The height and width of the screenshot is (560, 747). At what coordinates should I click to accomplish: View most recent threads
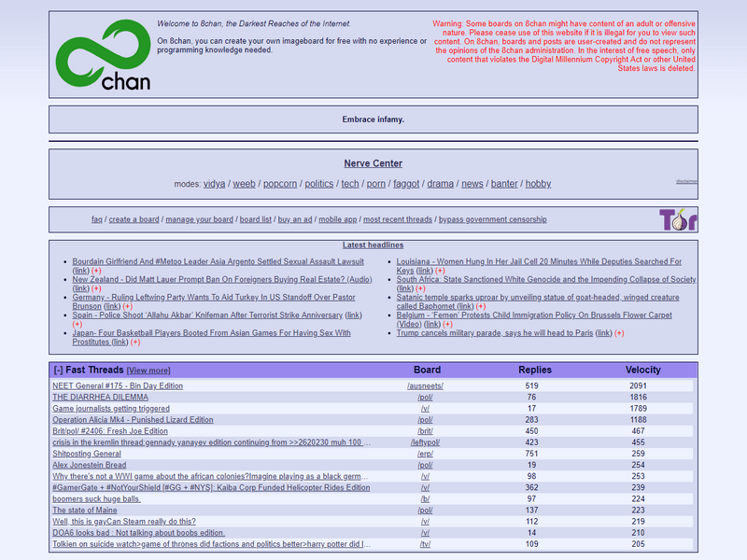point(398,219)
